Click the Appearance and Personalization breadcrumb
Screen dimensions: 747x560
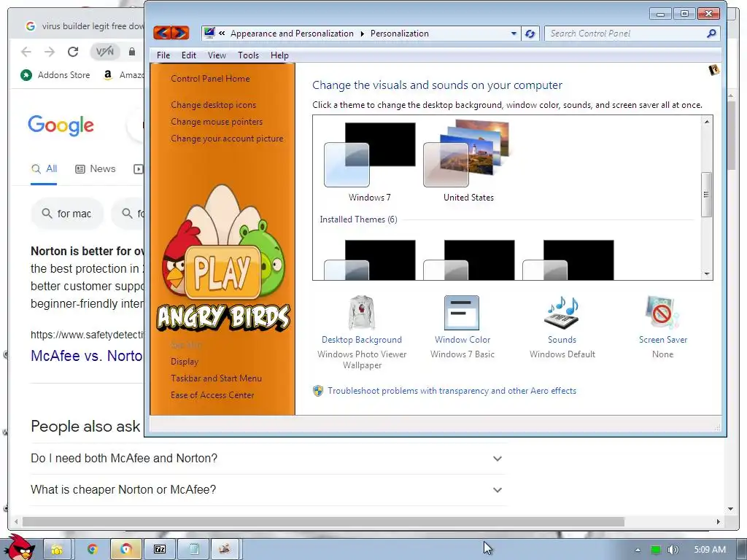(x=292, y=34)
